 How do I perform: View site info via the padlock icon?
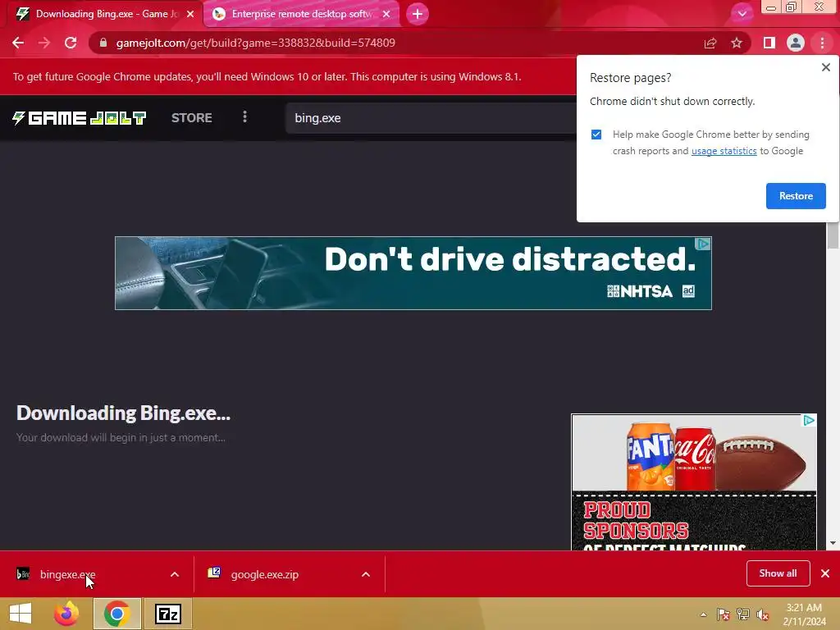coord(103,43)
